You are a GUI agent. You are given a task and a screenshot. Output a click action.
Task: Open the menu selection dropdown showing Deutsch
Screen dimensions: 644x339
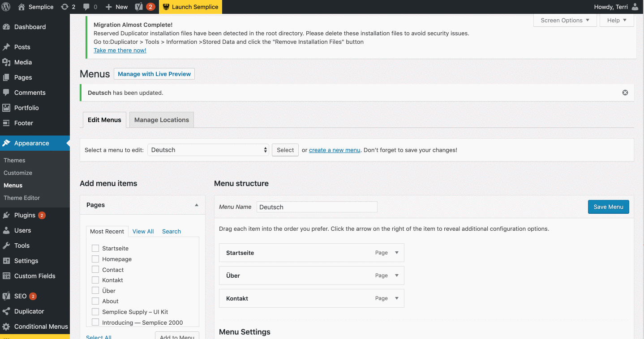[208, 150]
